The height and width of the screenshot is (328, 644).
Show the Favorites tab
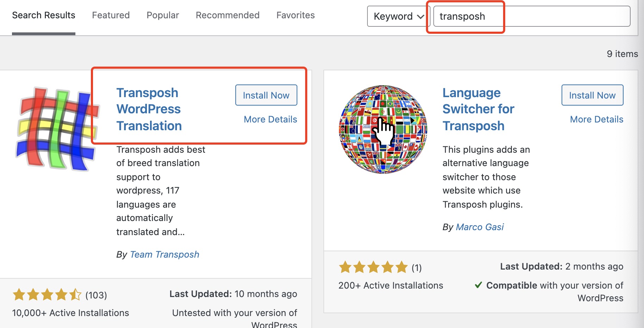(296, 15)
